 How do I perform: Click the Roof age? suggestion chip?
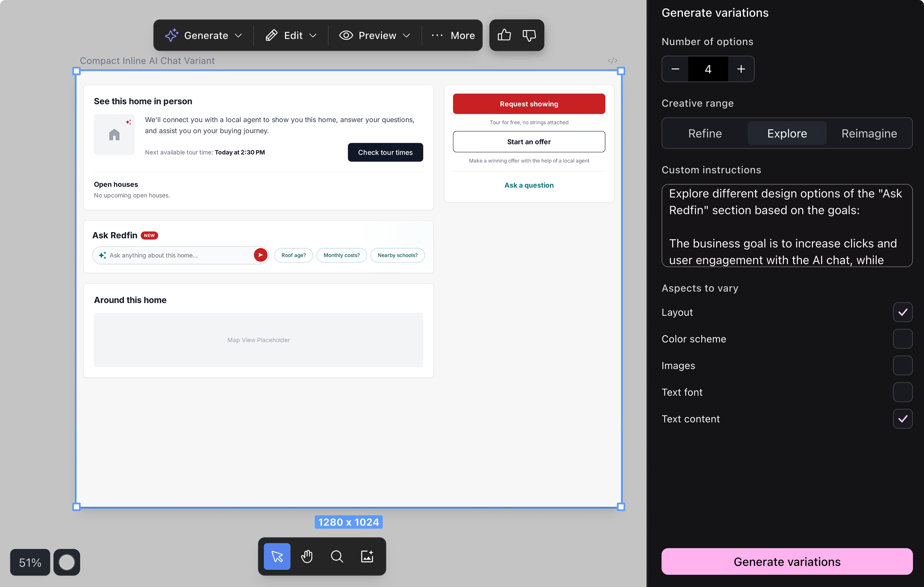point(294,255)
